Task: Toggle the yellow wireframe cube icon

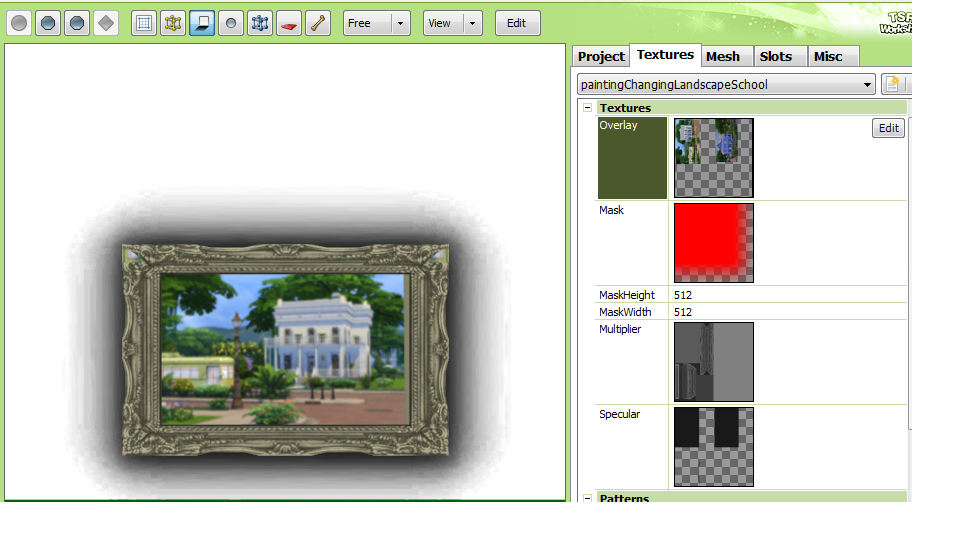Action: (173, 23)
